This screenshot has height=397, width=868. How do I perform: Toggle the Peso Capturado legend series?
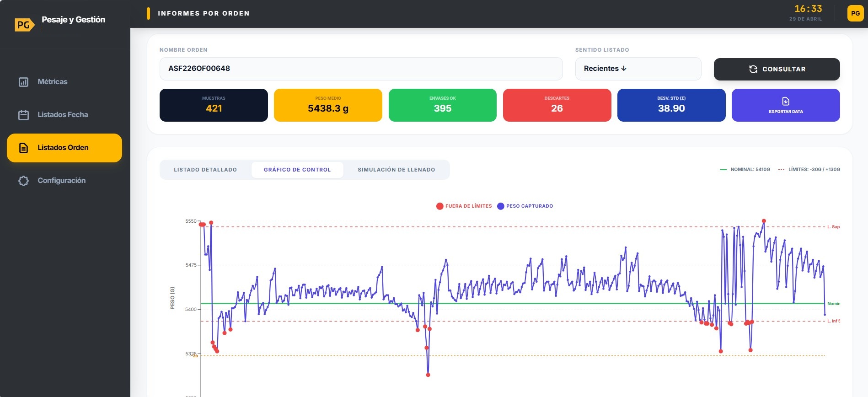pyautogui.click(x=525, y=206)
